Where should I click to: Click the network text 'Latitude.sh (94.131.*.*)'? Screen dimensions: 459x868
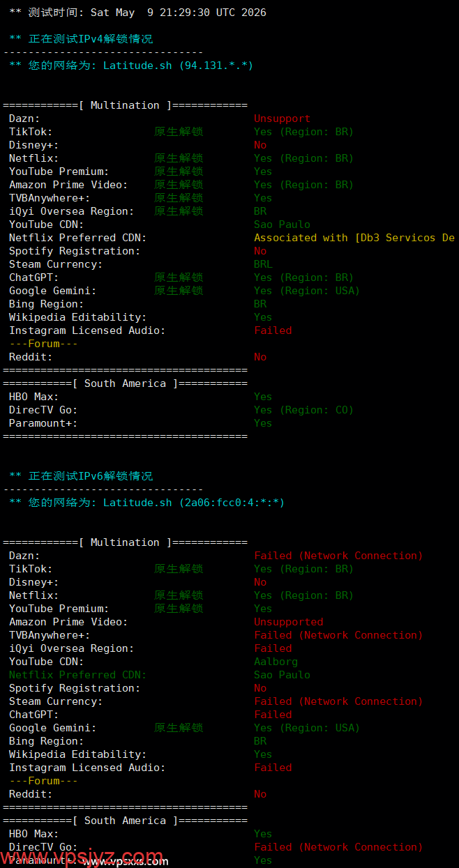178,66
